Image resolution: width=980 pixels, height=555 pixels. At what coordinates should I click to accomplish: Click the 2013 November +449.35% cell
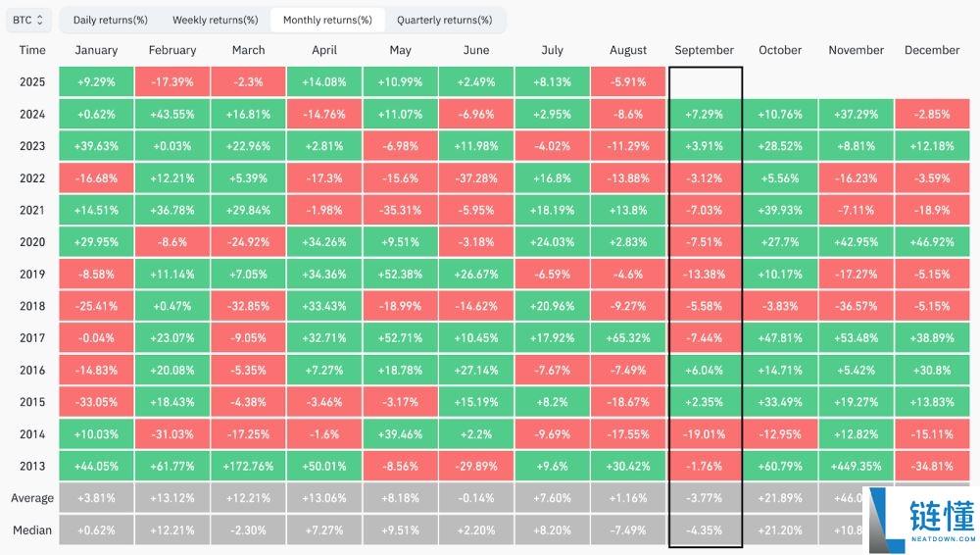click(x=857, y=466)
